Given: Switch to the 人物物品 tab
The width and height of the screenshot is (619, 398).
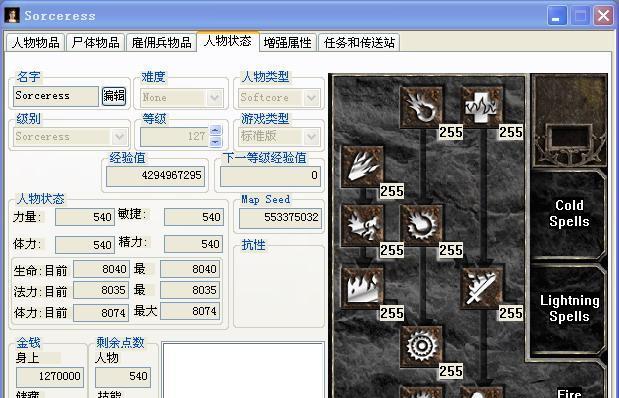Looking at the screenshot, I should (x=36, y=43).
